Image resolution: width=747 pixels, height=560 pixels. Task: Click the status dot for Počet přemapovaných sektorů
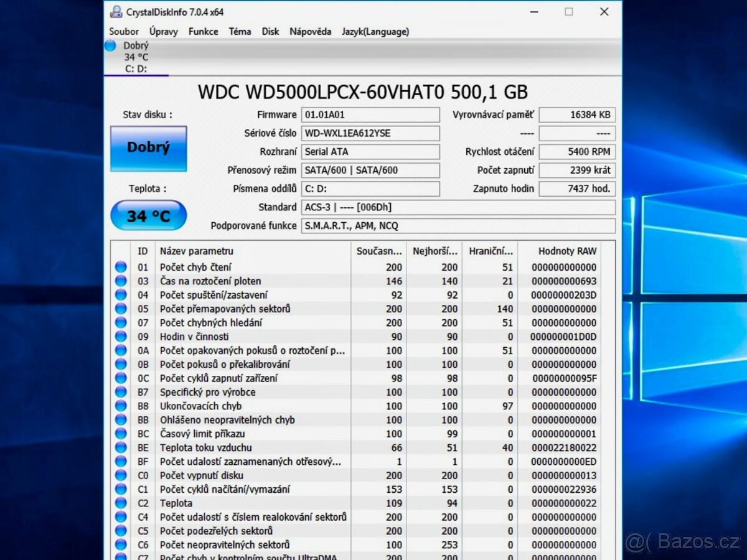(x=121, y=309)
